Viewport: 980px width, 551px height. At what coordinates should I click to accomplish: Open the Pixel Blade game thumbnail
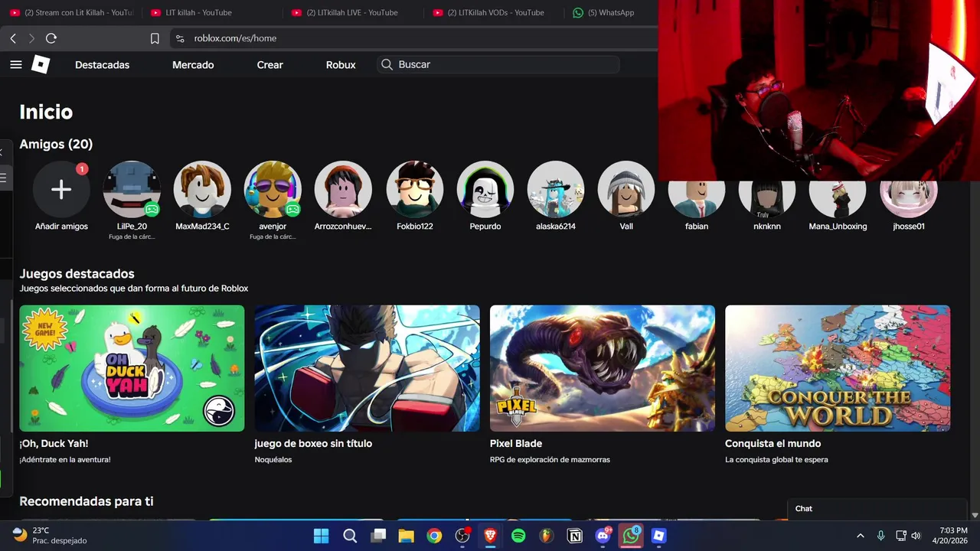[x=603, y=368]
